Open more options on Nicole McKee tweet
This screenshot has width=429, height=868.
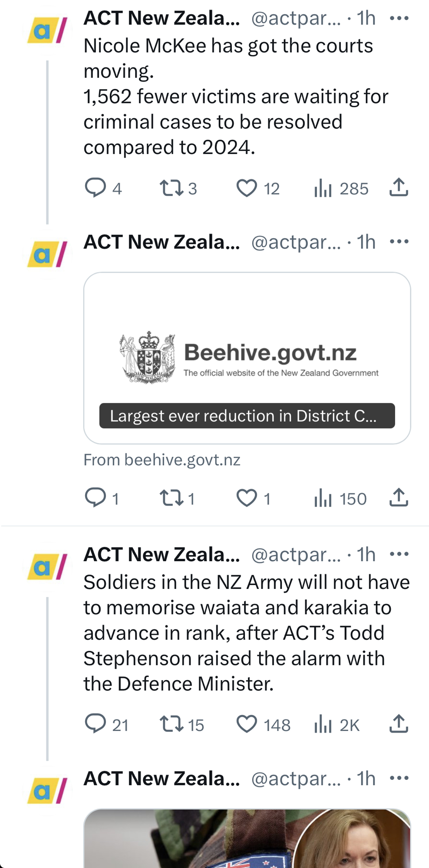point(399,18)
